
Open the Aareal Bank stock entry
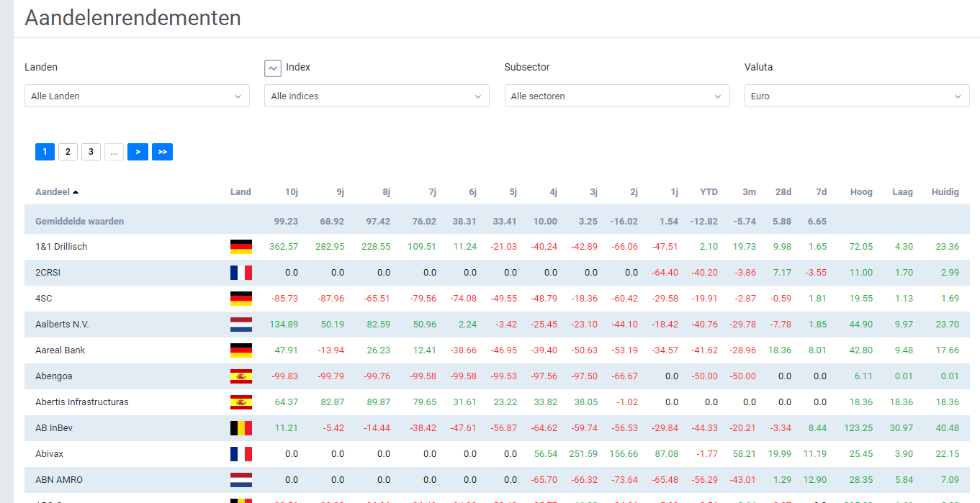[60, 350]
